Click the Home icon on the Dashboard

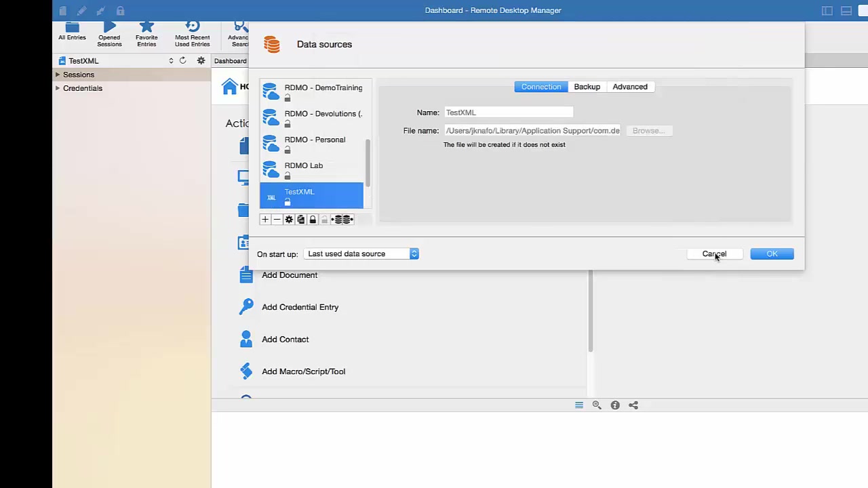point(230,87)
